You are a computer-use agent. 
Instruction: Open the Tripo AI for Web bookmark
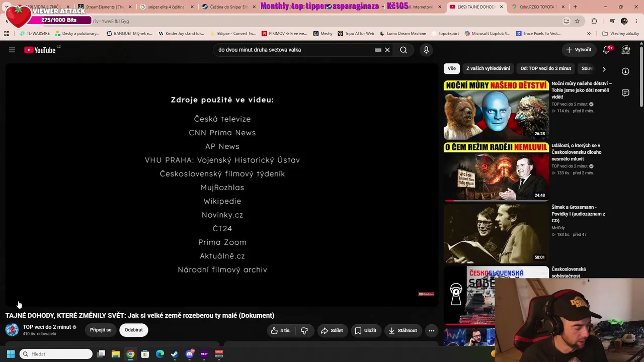coord(356,34)
